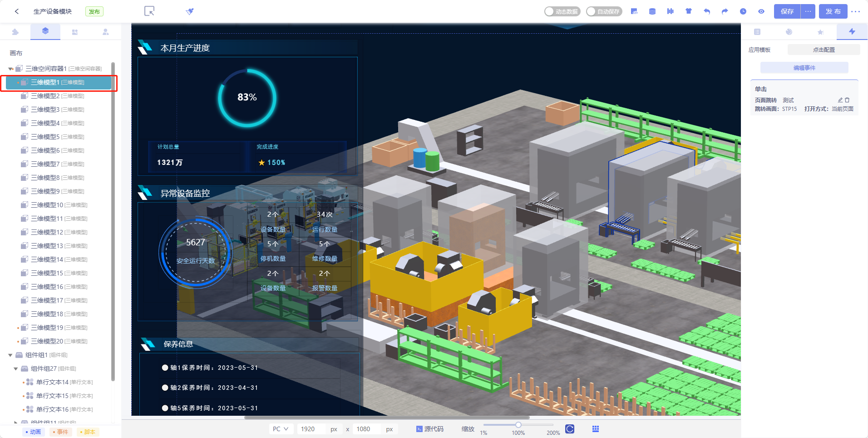Click the blue 发布 button
This screenshot has width=868, height=438.
point(833,11)
